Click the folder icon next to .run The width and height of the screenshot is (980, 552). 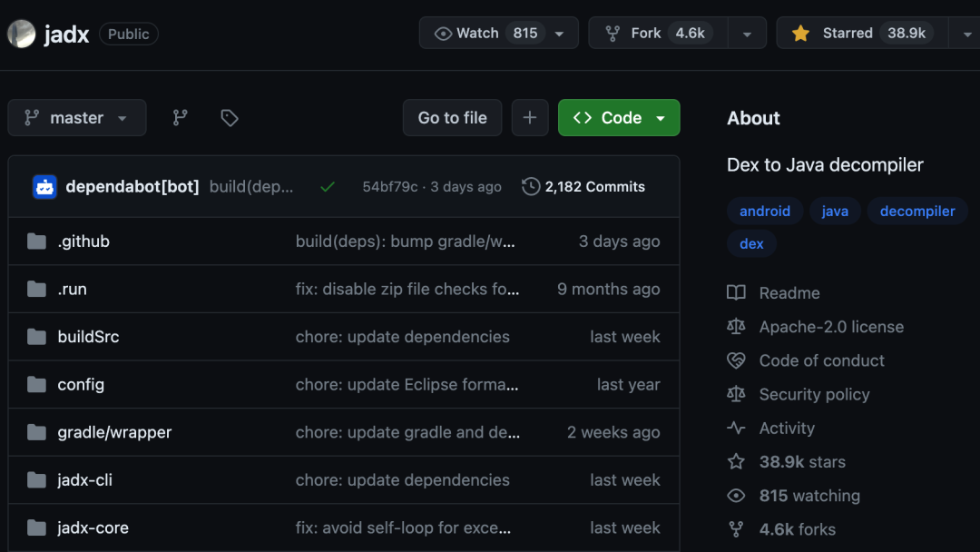[x=37, y=289]
